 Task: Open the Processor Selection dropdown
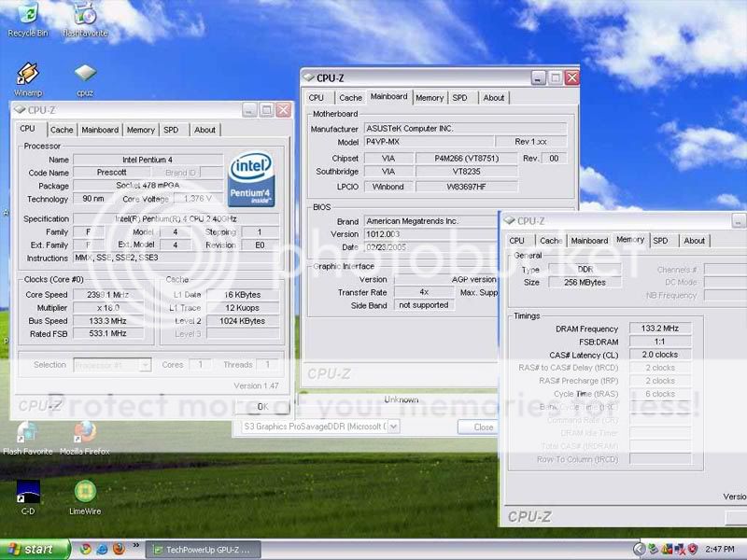pos(146,365)
